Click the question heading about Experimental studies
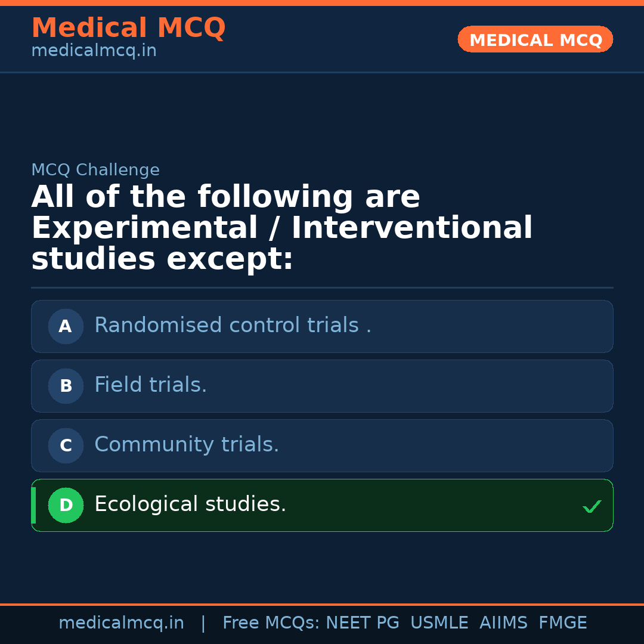The height and width of the screenshot is (644, 644). [x=281, y=228]
